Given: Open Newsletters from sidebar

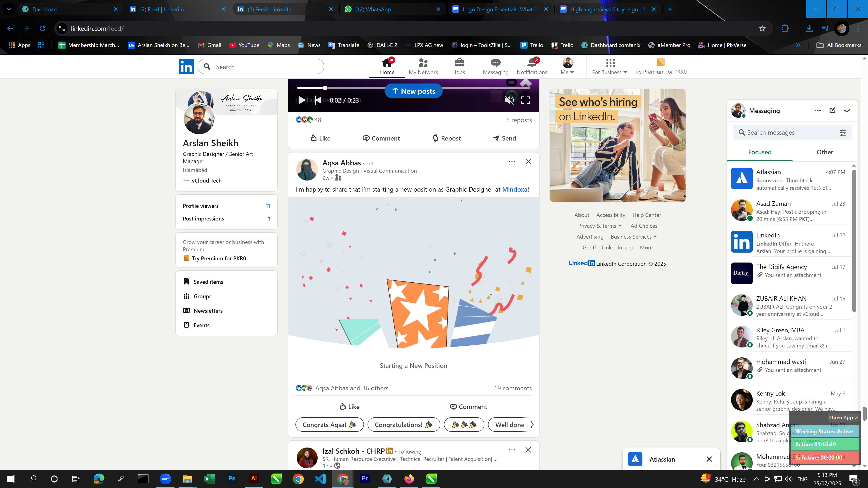Looking at the screenshot, I should tap(203, 310).
